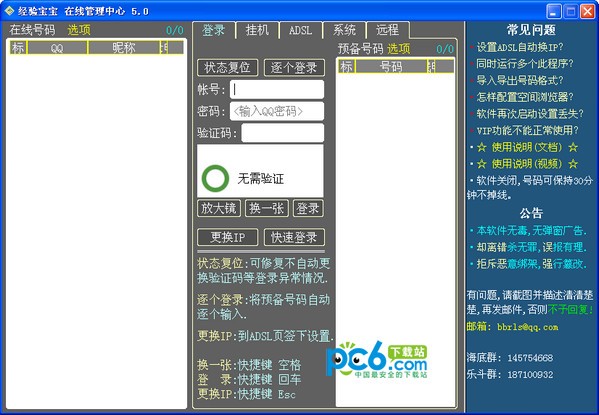Click the 验证码 input box
Viewport: 599px width, 415px height.
point(283,133)
